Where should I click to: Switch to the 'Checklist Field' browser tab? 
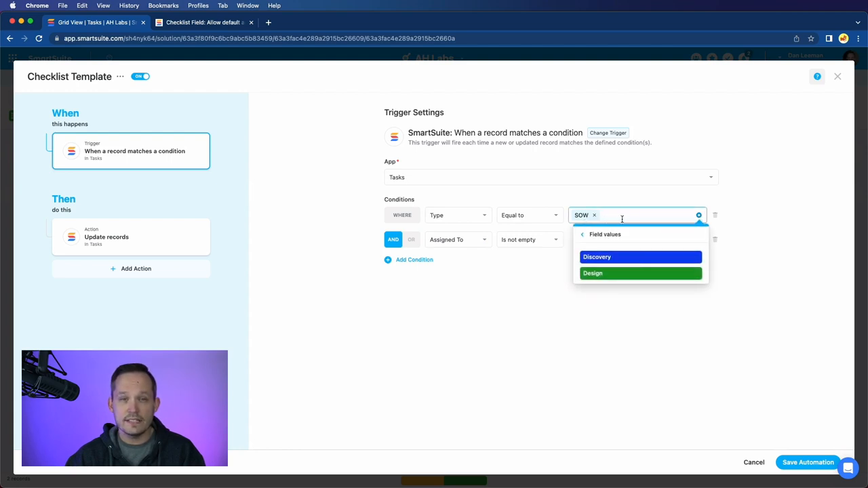(x=203, y=22)
